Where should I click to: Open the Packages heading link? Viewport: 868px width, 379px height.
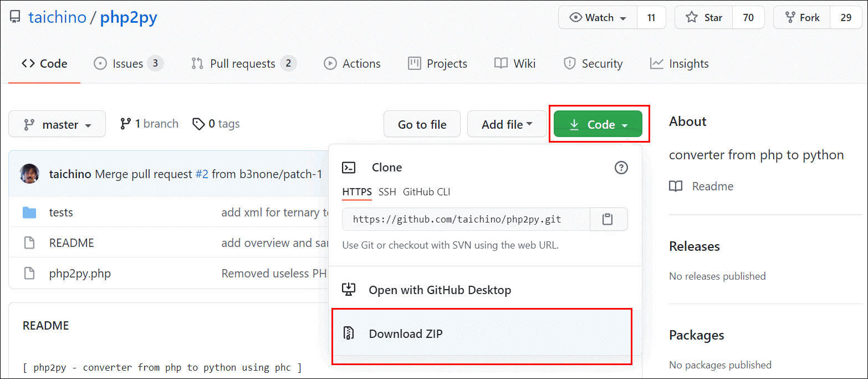click(x=697, y=335)
